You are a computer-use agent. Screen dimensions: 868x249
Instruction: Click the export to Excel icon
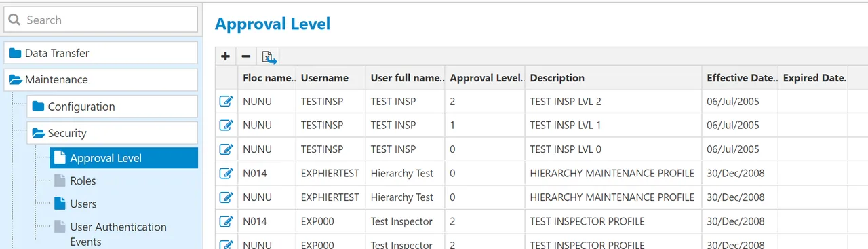tap(269, 58)
